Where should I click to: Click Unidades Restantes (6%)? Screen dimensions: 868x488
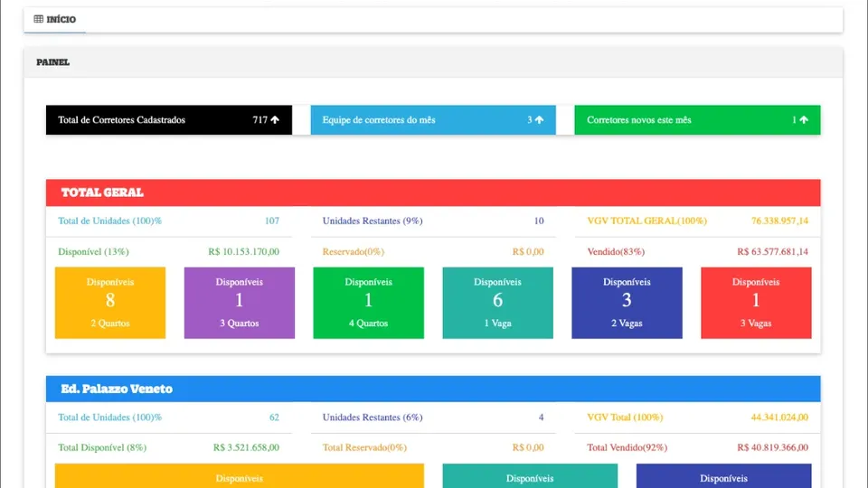[x=373, y=418]
